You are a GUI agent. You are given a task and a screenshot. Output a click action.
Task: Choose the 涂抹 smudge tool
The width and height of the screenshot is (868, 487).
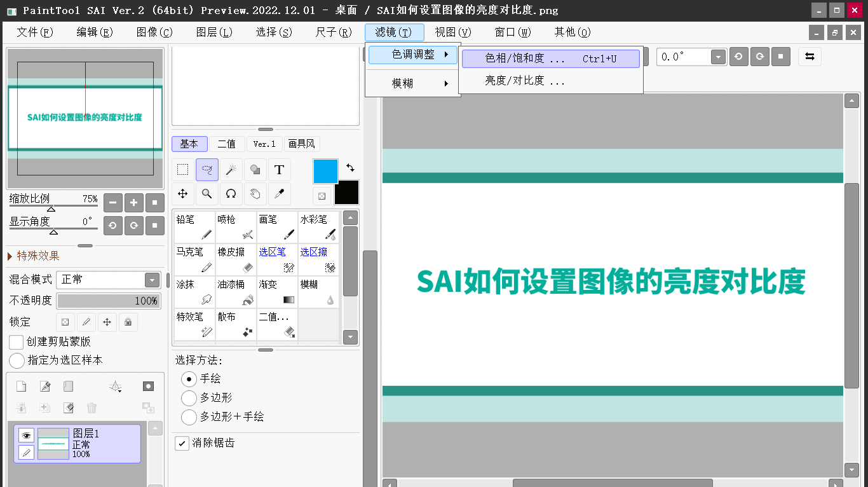tap(194, 292)
